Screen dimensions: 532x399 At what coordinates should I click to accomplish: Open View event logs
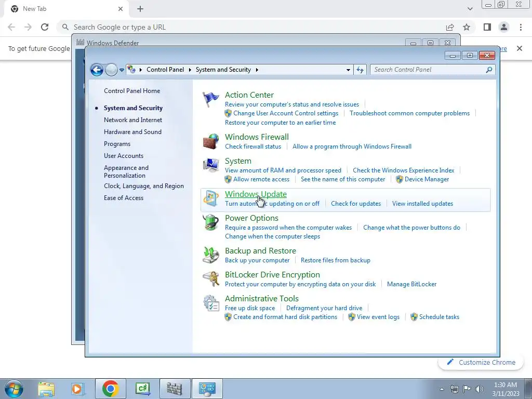point(378,317)
